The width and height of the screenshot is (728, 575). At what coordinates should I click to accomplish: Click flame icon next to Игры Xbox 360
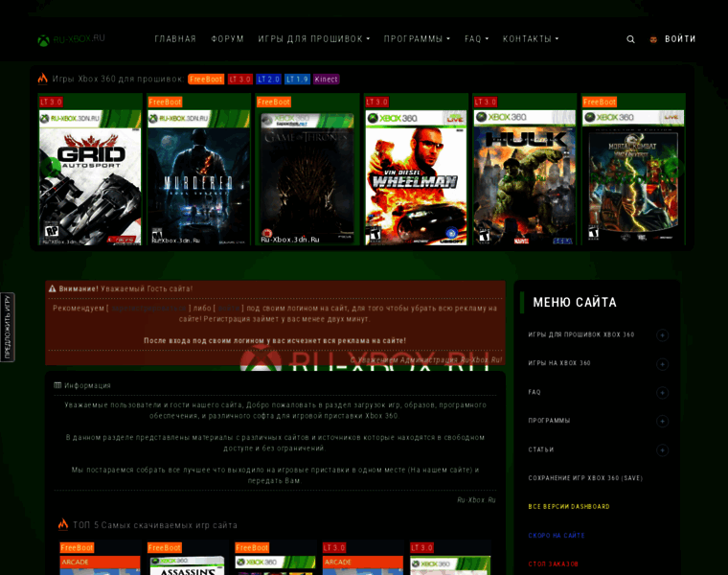(x=43, y=79)
